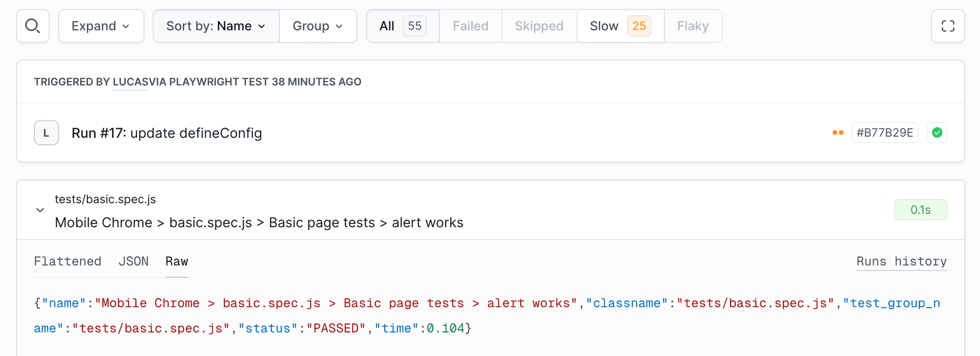Open the Runs history link

click(901, 262)
